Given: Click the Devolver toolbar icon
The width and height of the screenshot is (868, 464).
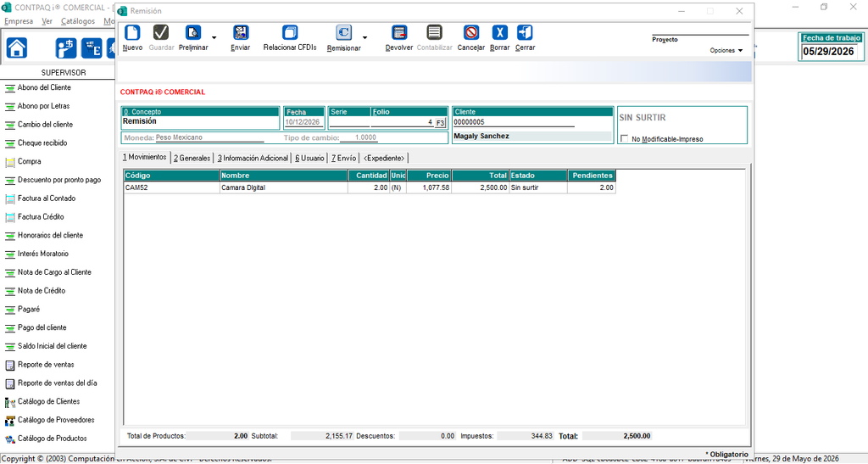Looking at the screenshot, I should (399, 33).
